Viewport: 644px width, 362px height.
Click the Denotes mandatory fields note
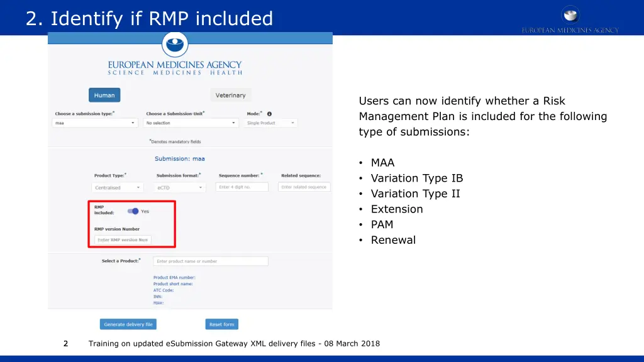[175, 141]
